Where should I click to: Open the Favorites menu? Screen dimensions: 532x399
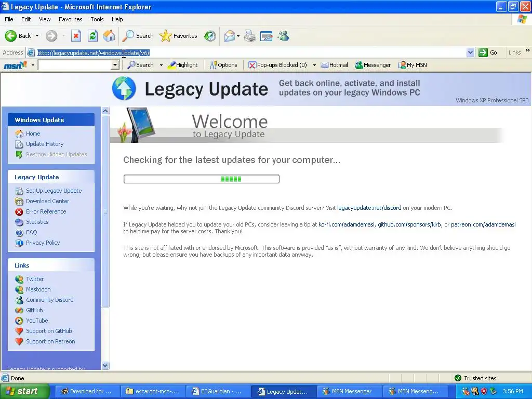(70, 19)
